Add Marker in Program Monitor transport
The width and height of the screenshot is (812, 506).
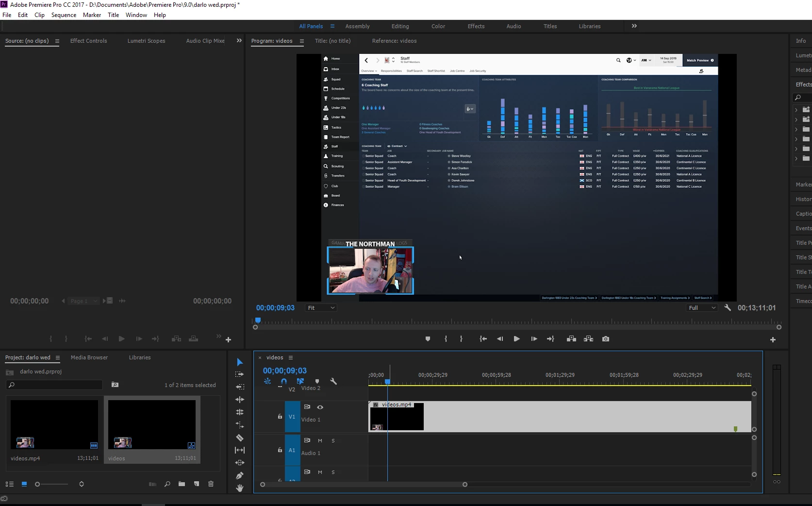(428, 339)
